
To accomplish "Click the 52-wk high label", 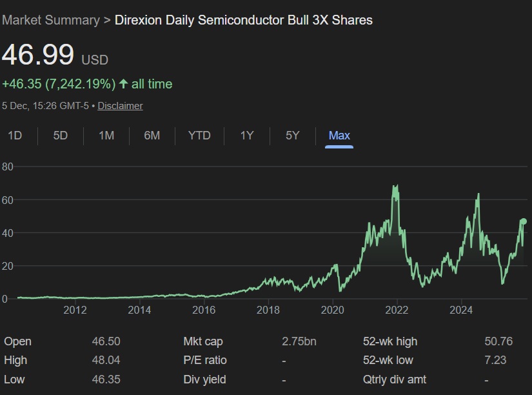I will point(390,341).
